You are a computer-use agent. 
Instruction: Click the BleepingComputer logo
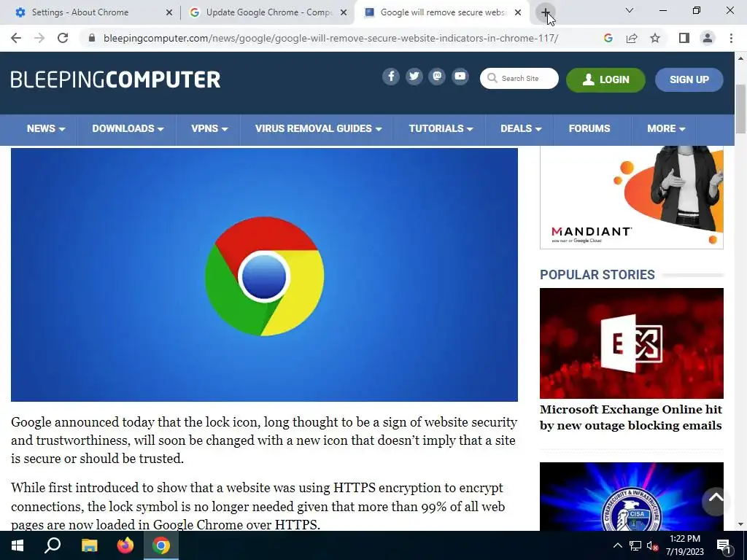[x=116, y=79]
